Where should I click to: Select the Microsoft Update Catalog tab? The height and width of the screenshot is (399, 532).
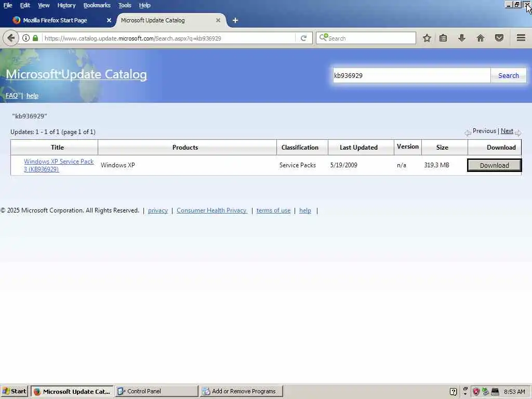pos(170,20)
